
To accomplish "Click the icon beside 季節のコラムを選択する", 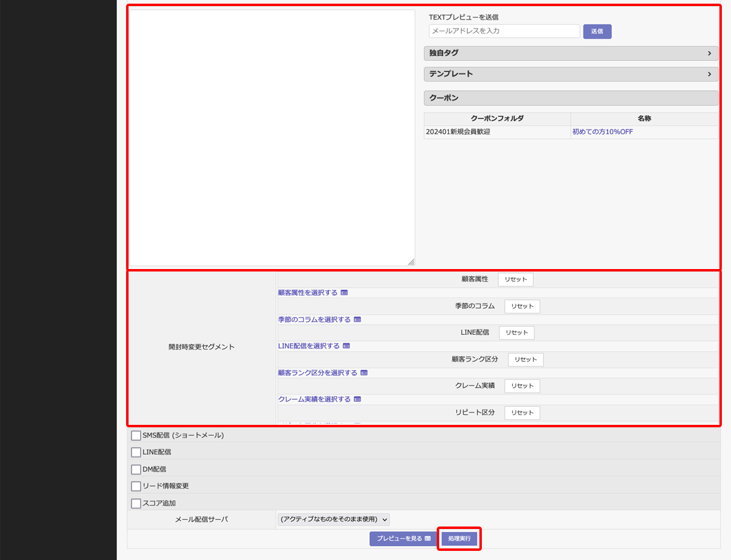I will pos(358,320).
